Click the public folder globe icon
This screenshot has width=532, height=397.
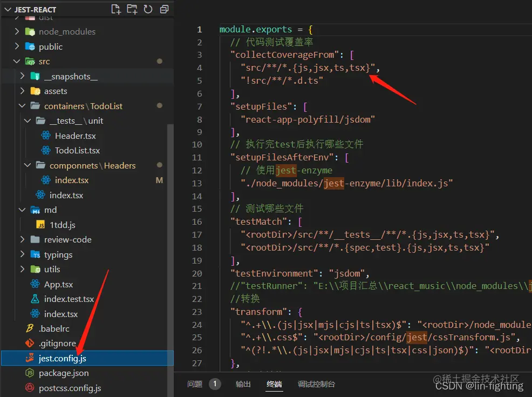click(x=30, y=46)
